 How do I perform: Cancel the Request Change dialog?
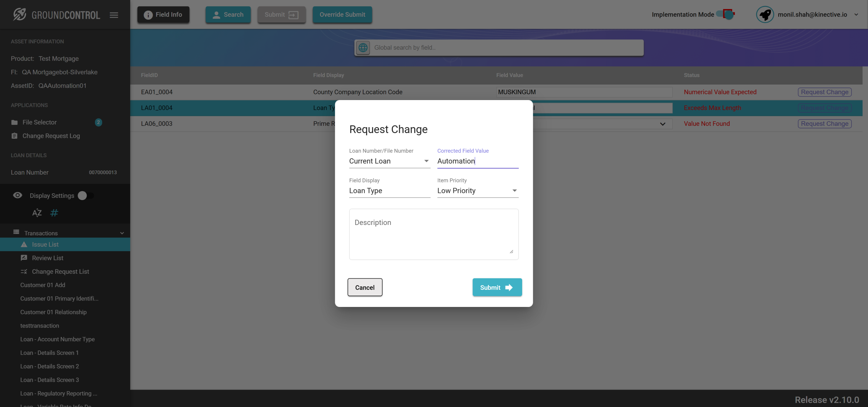(365, 287)
